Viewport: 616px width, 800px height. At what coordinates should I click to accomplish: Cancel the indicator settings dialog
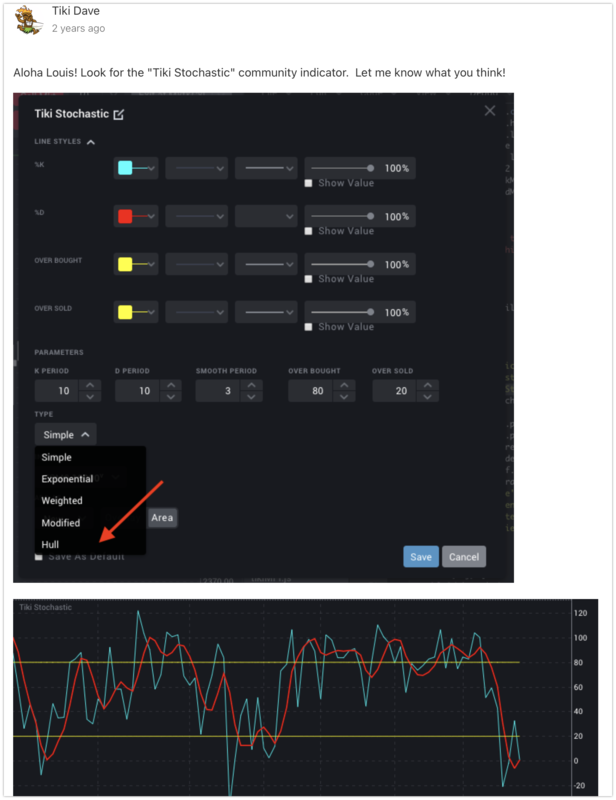coord(464,557)
